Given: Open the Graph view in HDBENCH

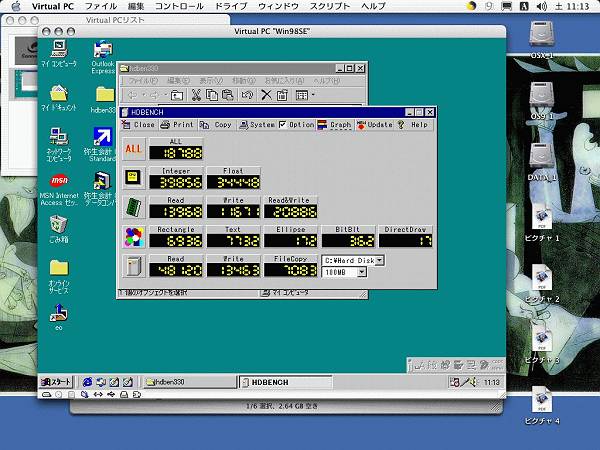Looking at the screenshot, I should click(x=334, y=125).
